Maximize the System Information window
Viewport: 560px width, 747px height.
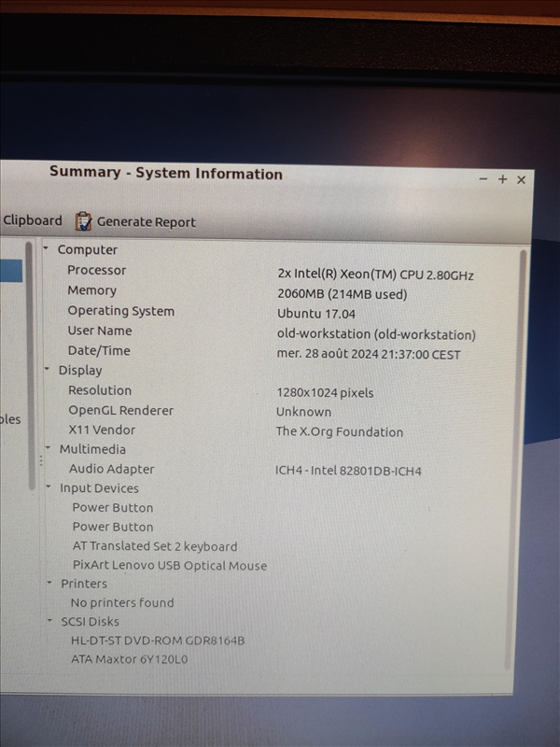[x=502, y=179]
